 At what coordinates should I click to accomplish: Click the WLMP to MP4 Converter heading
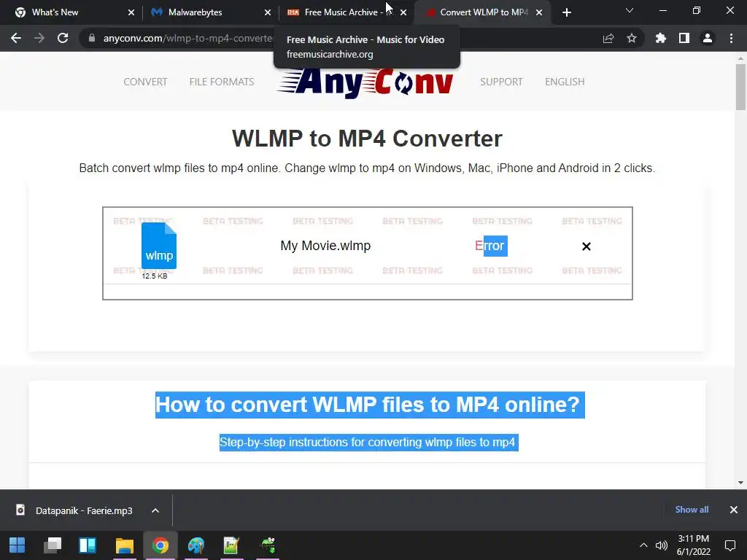click(367, 139)
